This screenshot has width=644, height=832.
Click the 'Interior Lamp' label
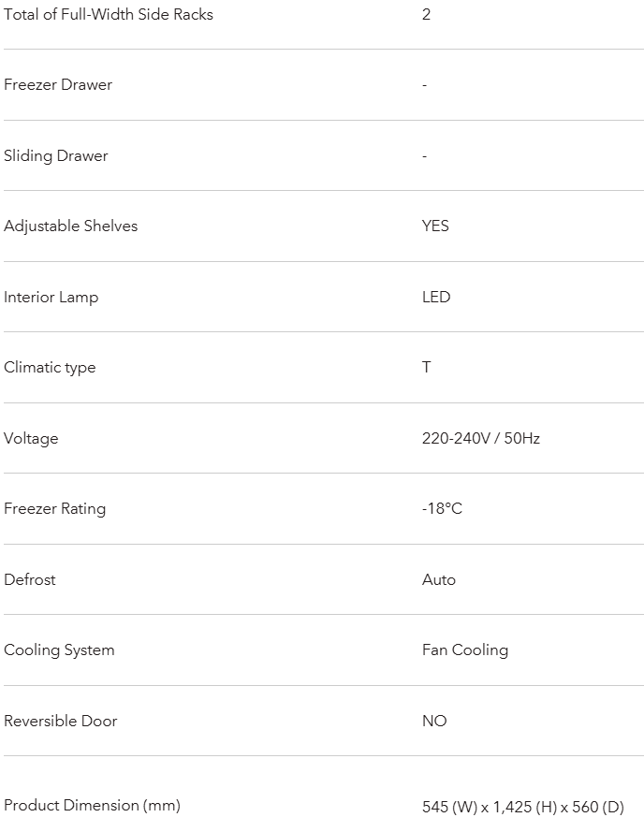(x=51, y=297)
